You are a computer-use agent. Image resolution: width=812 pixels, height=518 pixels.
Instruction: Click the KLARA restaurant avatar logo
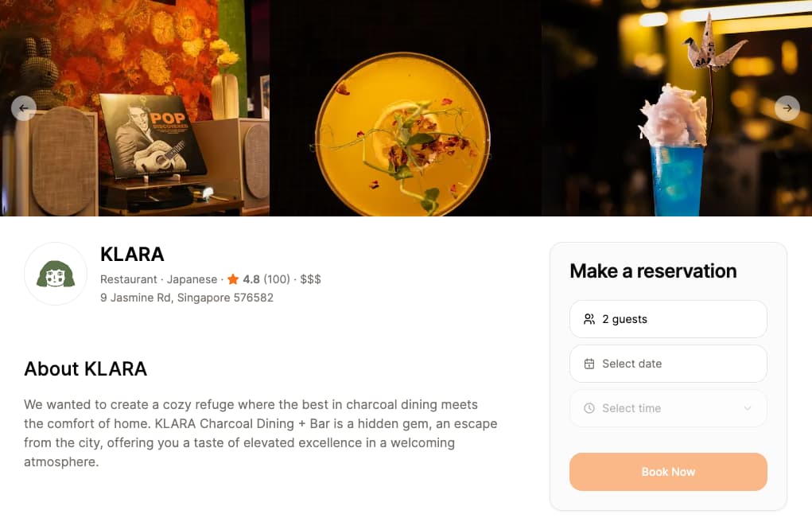click(x=55, y=273)
